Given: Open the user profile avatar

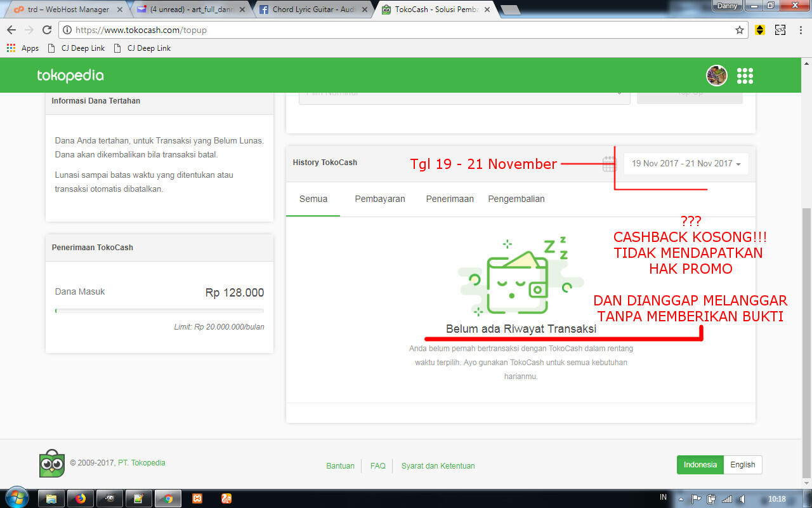Looking at the screenshot, I should point(717,76).
